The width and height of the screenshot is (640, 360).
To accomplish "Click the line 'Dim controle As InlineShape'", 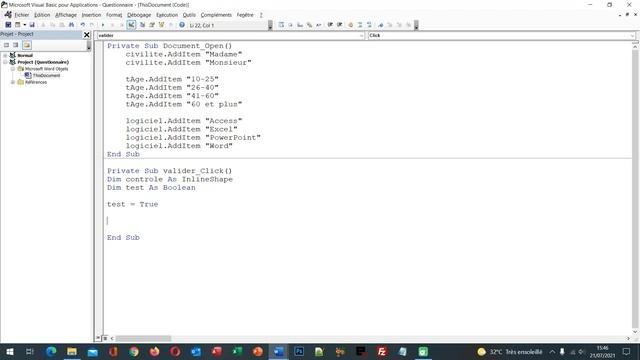I will point(170,179).
